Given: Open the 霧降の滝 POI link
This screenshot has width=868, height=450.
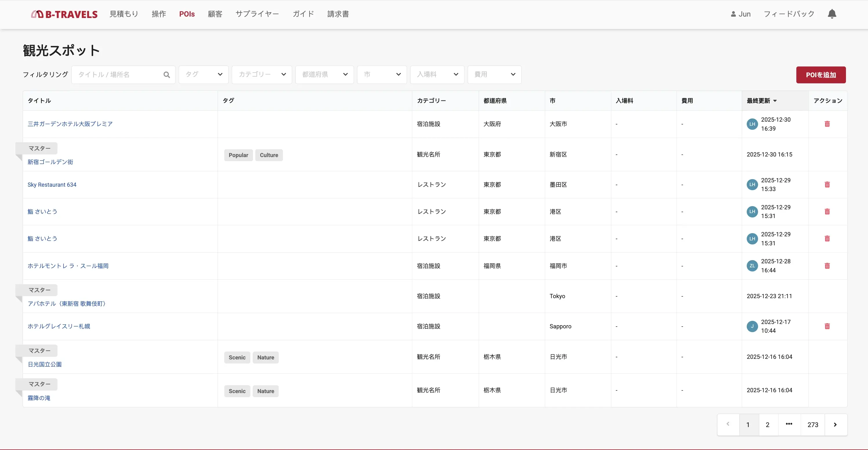Looking at the screenshot, I should click(39, 398).
